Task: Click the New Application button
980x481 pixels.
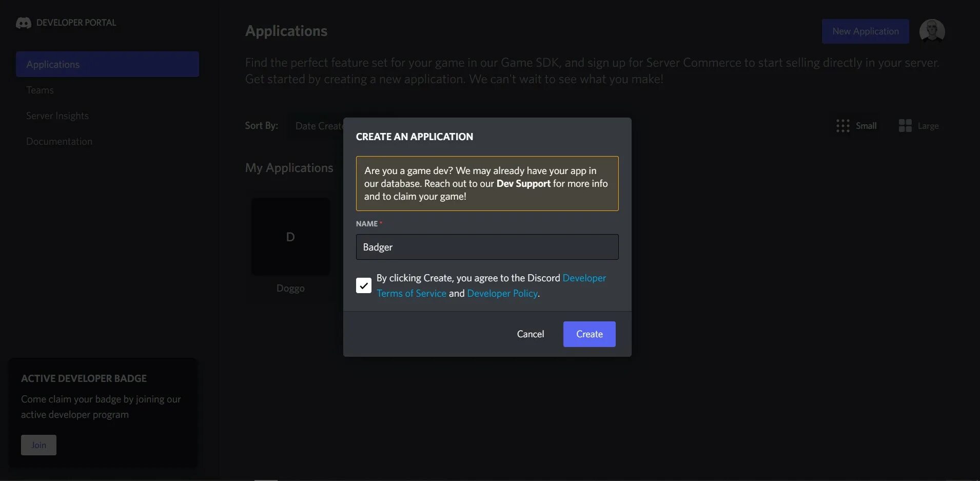Action: pyautogui.click(x=865, y=31)
